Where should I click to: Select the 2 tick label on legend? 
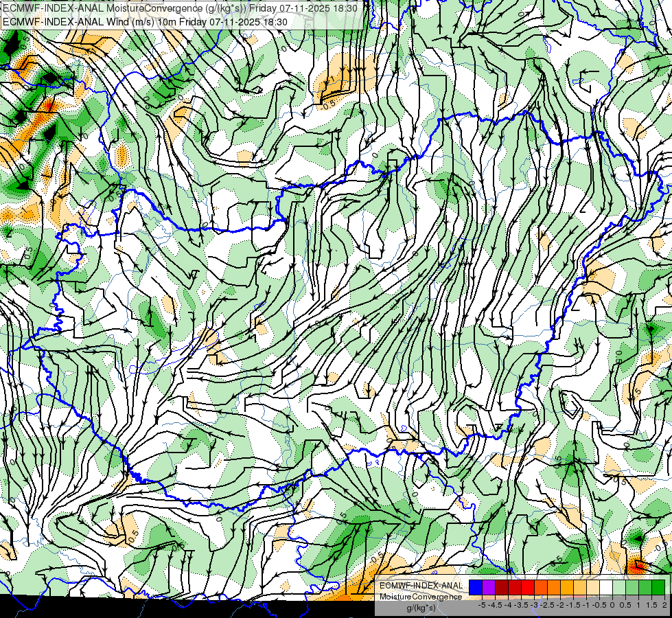[x=664, y=605]
